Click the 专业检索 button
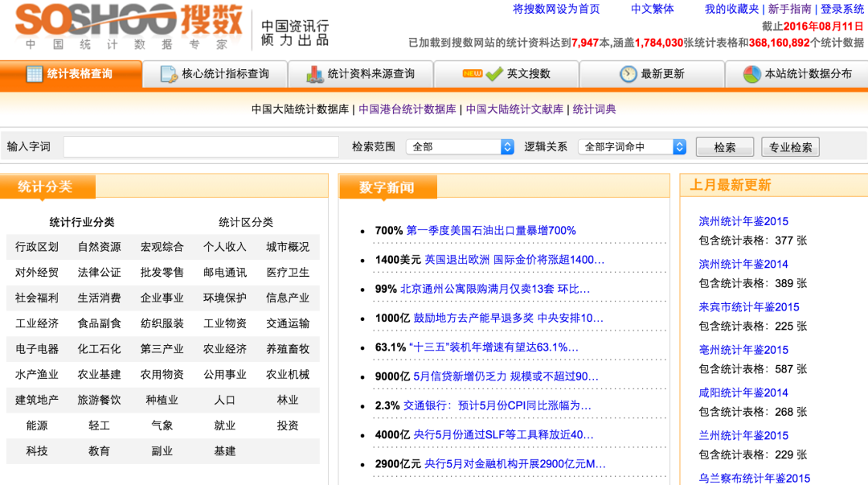 (790, 147)
